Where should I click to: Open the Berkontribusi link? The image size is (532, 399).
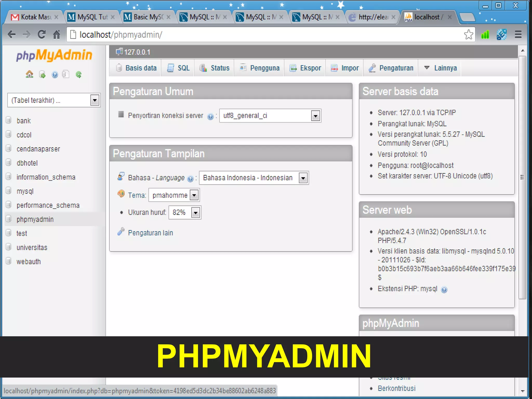(397, 388)
